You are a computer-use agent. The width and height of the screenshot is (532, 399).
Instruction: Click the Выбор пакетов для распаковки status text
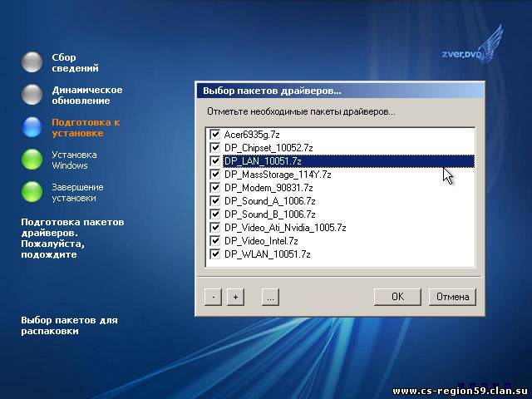tap(69, 325)
